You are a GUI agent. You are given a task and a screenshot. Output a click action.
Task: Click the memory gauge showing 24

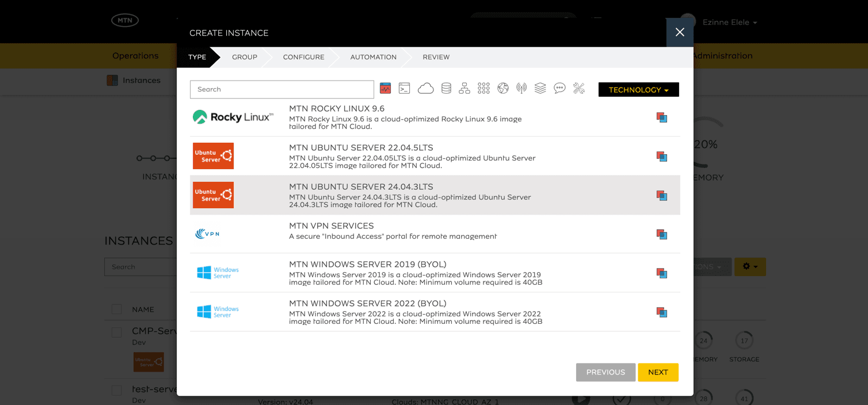tap(703, 341)
